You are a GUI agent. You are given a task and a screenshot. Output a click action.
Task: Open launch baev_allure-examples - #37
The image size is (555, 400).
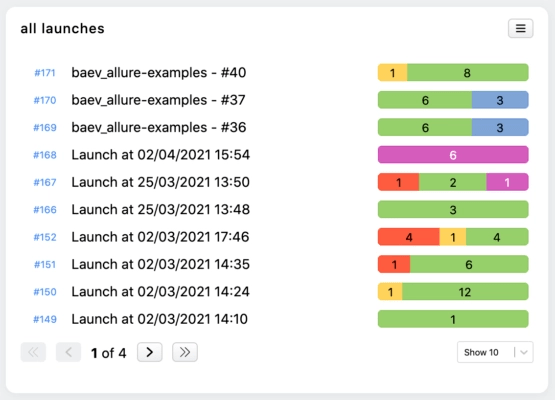[x=158, y=100]
